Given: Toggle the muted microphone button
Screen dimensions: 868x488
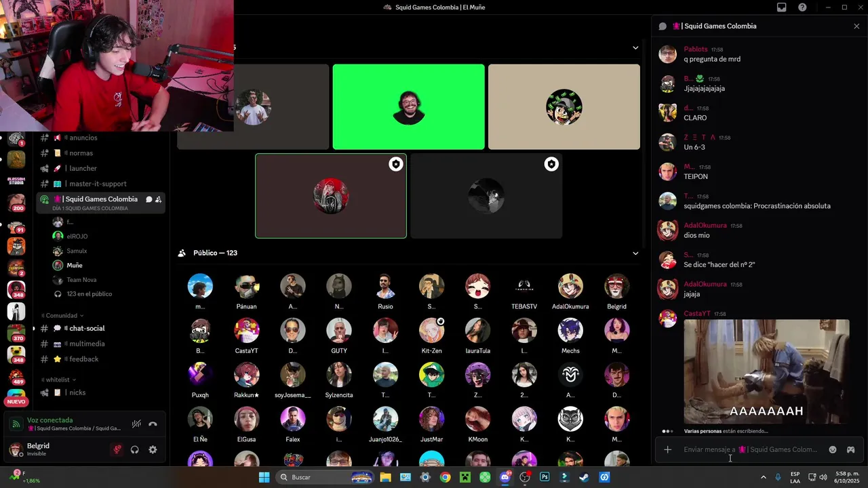Looking at the screenshot, I should [x=117, y=449].
